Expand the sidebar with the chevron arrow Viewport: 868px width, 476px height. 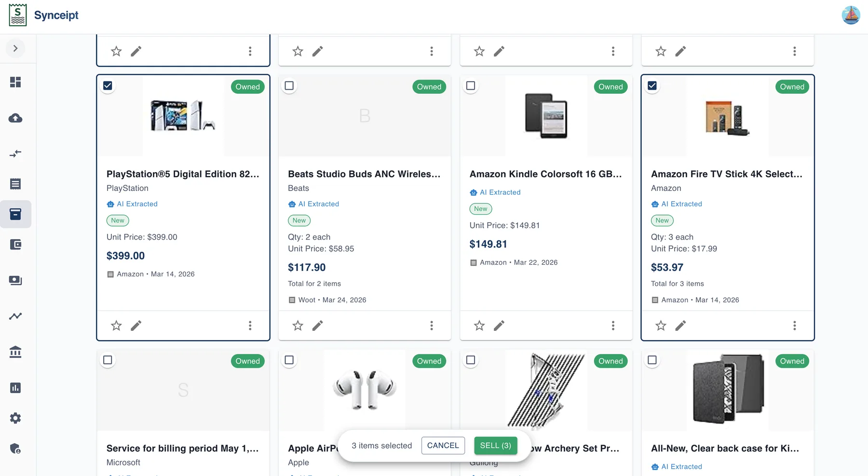point(15,48)
